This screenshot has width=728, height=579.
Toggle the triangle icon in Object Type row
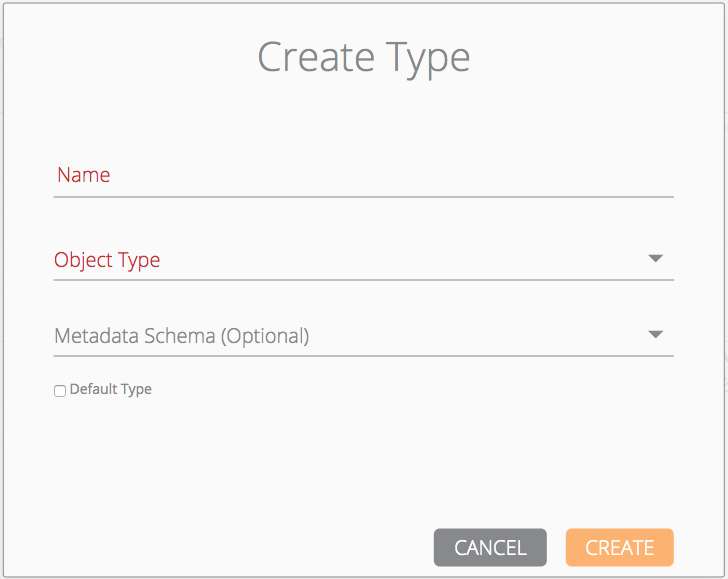pyautogui.click(x=656, y=259)
